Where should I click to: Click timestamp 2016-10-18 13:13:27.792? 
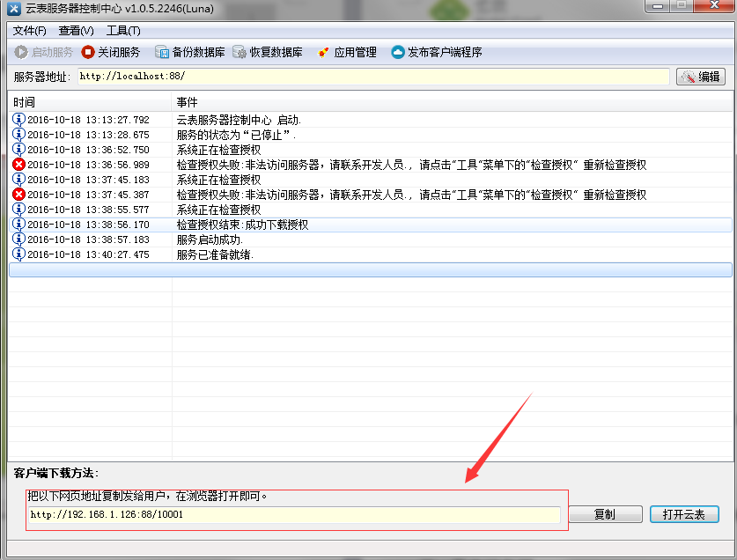tap(88, 120)
